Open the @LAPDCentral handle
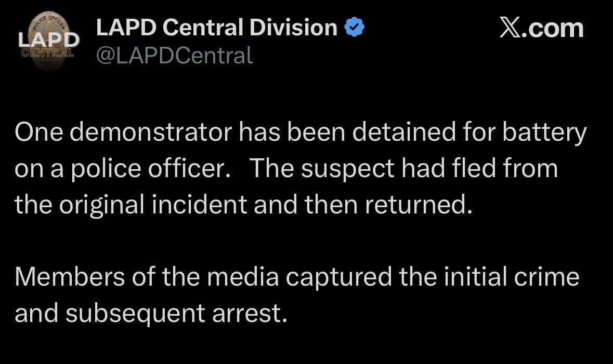 click(x=175, y=55)
